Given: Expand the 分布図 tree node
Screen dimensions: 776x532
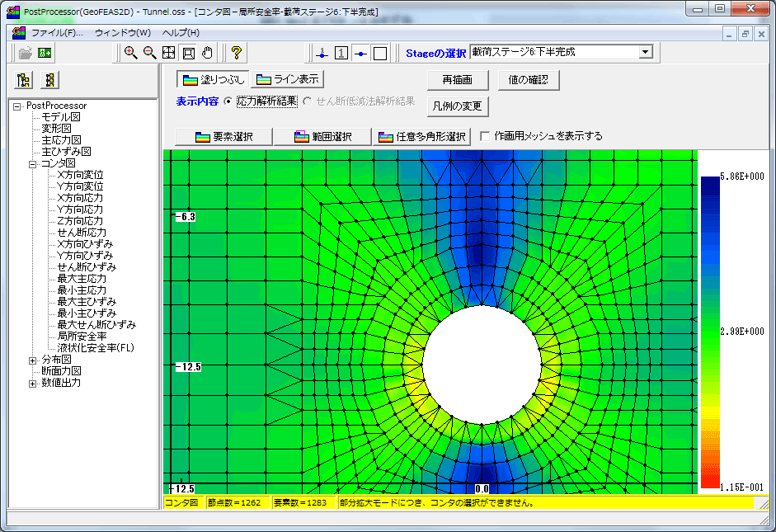Looking at the screenshot, I should point(32,360).
